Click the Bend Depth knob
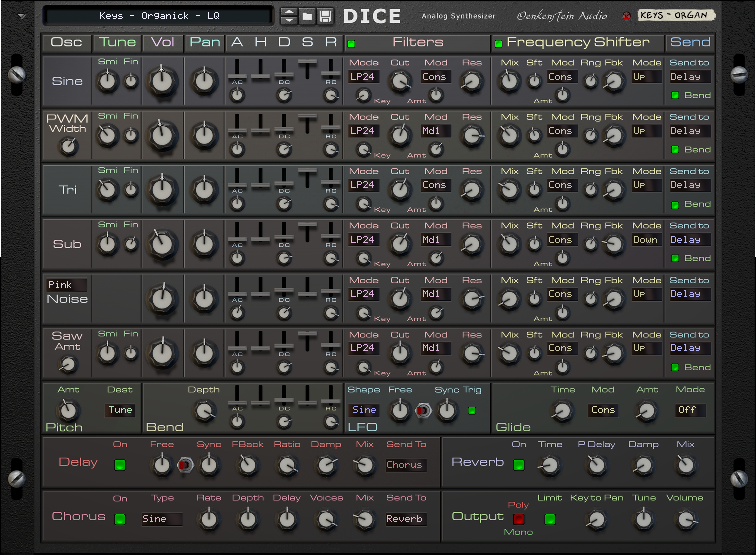 click(204, 411)
